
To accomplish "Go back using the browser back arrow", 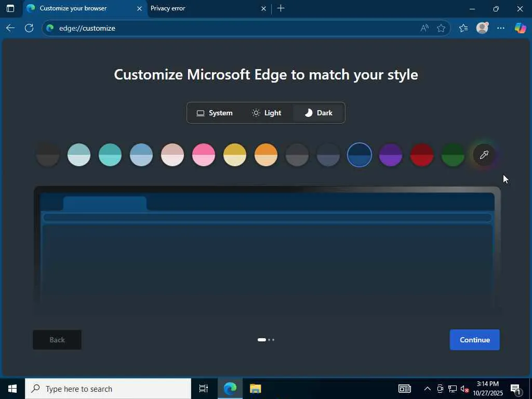I will pyautogui.click(x=10, y=28).
